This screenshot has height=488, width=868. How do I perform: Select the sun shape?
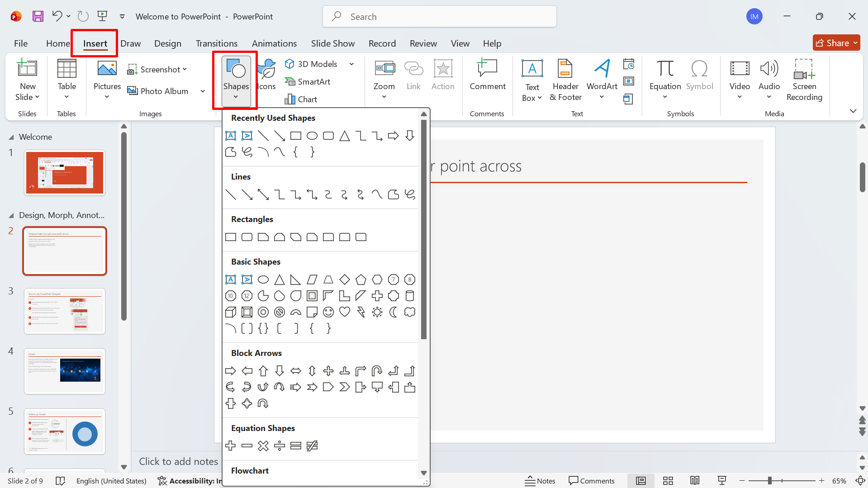[x=377, y=312]
